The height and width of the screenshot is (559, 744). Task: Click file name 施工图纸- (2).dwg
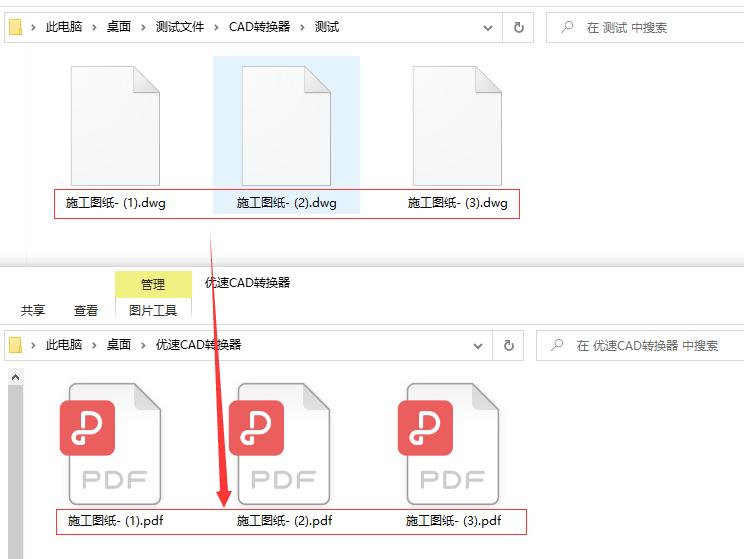pos(287,203)
